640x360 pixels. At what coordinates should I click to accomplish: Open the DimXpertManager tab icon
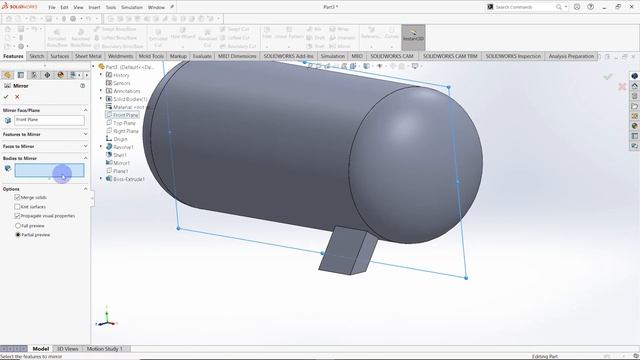pos(47,75)
